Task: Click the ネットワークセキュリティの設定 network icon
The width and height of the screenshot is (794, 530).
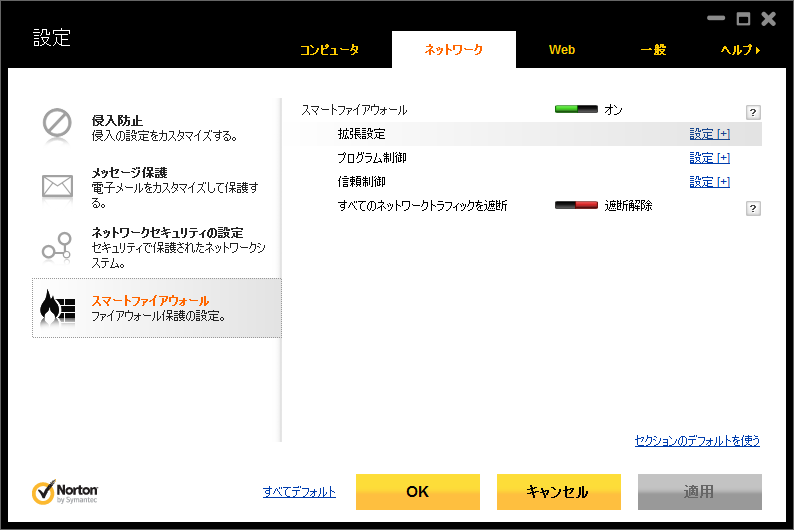Action: 57,246
